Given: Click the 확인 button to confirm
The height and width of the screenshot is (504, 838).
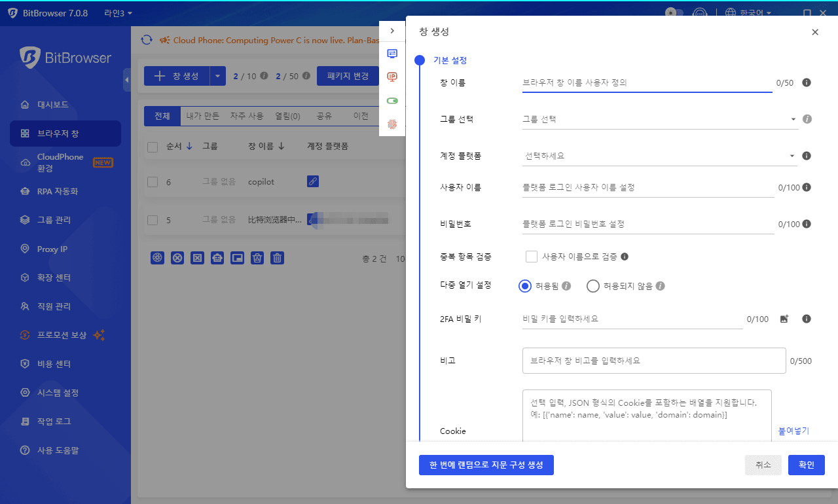Looking at the screenshot, I should pyautogui.click(x=806, y=465).
